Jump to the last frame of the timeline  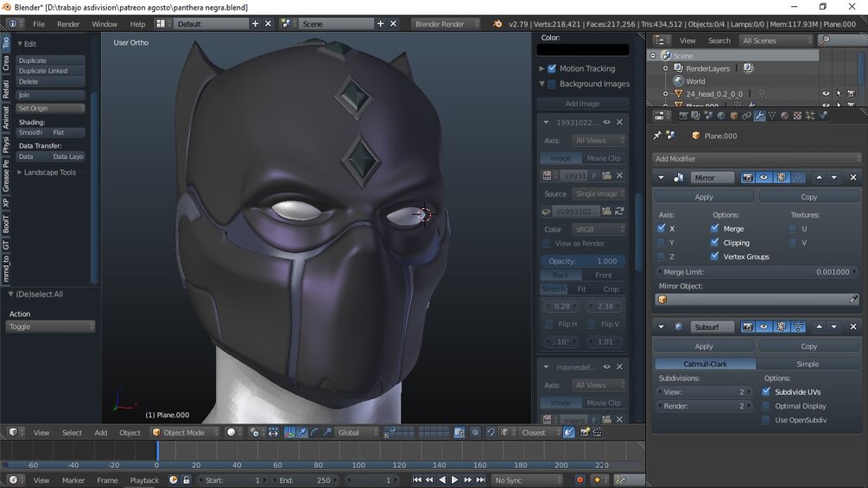[480, 480]
